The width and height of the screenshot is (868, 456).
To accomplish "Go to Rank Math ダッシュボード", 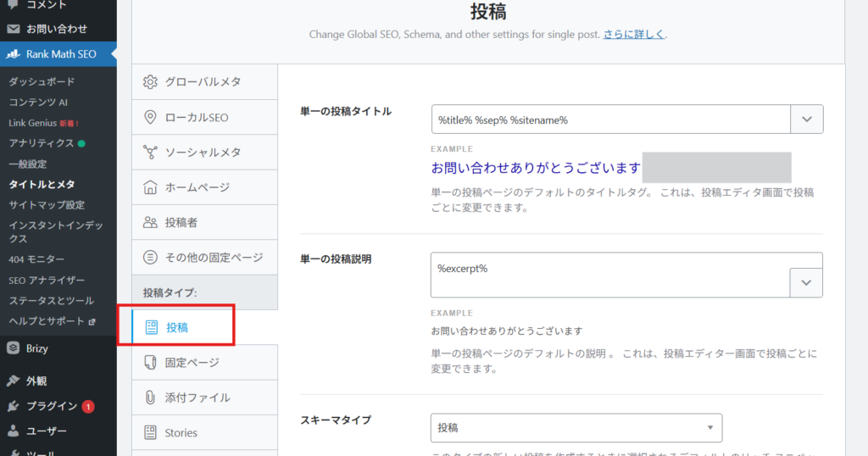I will pos(42,81).
